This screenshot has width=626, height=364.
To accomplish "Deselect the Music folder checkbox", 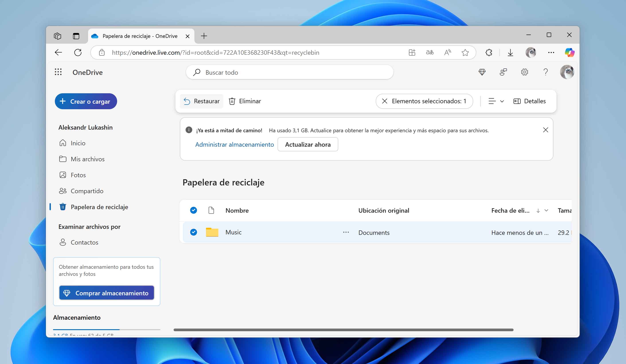I will click(193, 232).
